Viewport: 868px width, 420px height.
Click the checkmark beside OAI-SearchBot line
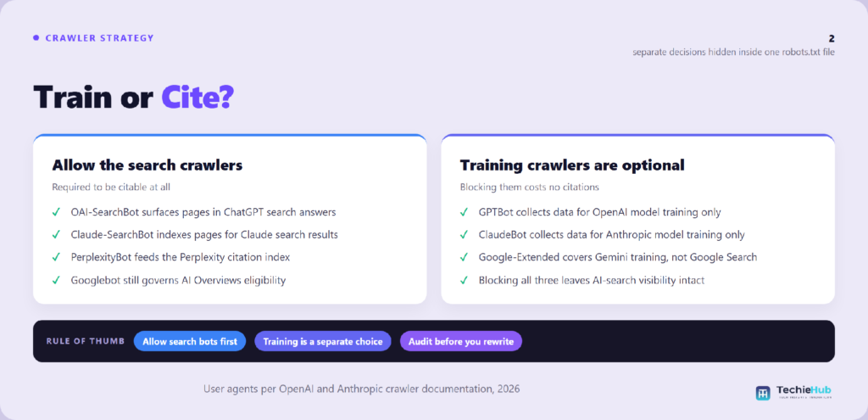coord(56,212)
